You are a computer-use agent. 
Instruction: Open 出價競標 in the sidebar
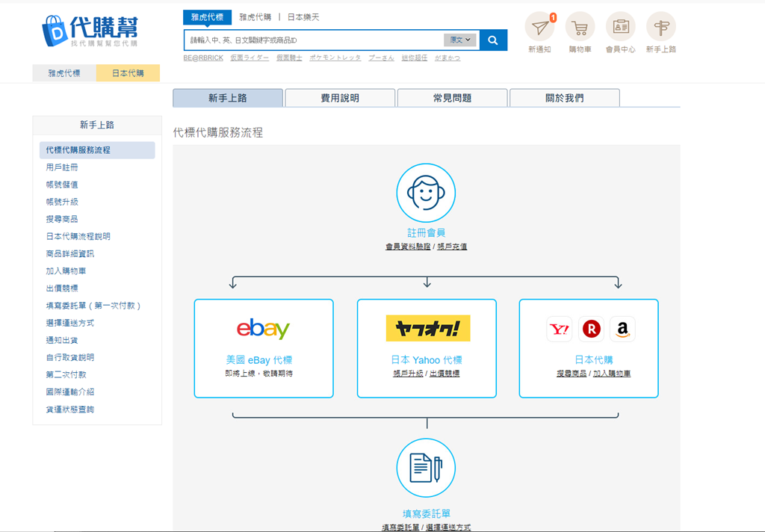click(62, 288)
